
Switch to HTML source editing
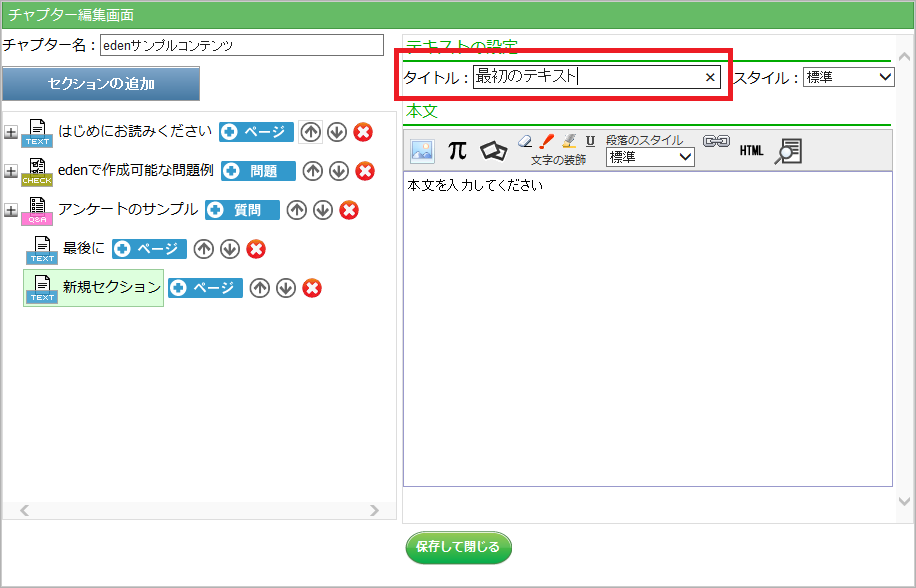[x=751, y=151]
